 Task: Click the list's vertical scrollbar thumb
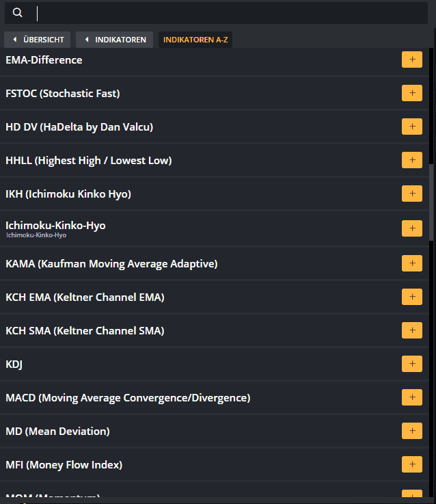point(431,202)
